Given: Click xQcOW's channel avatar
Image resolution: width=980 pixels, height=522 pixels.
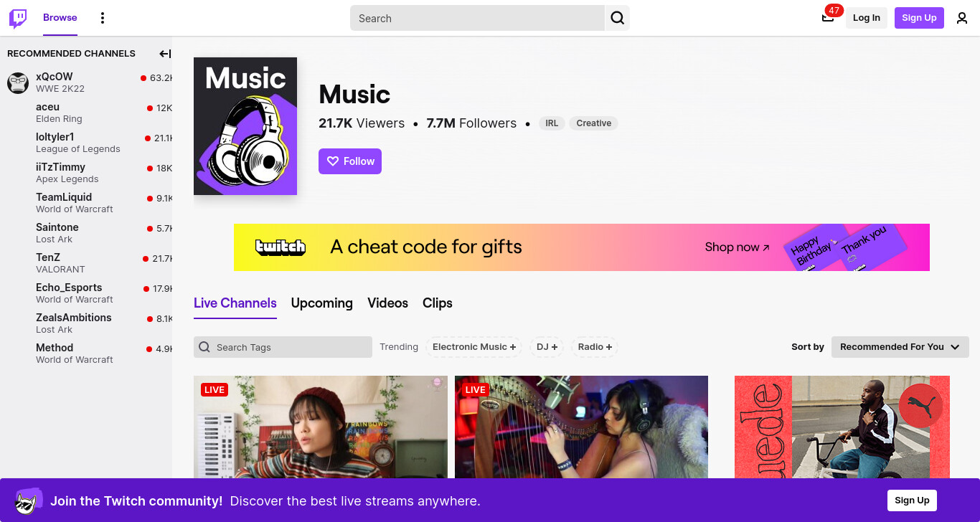Looking at the screenshot, I should click(x=18, y=82).
